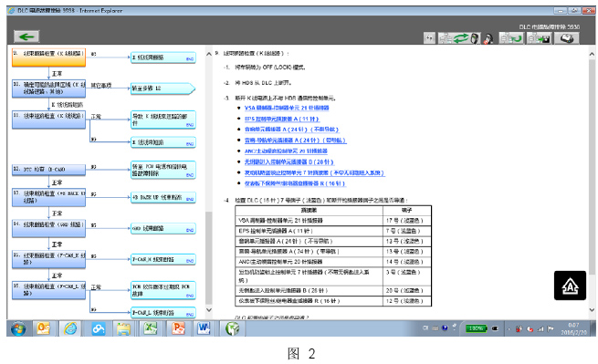Viewport: 598px width, 364px height.
Task: Print the page using the printer button
Action: (x=566, y=38)
